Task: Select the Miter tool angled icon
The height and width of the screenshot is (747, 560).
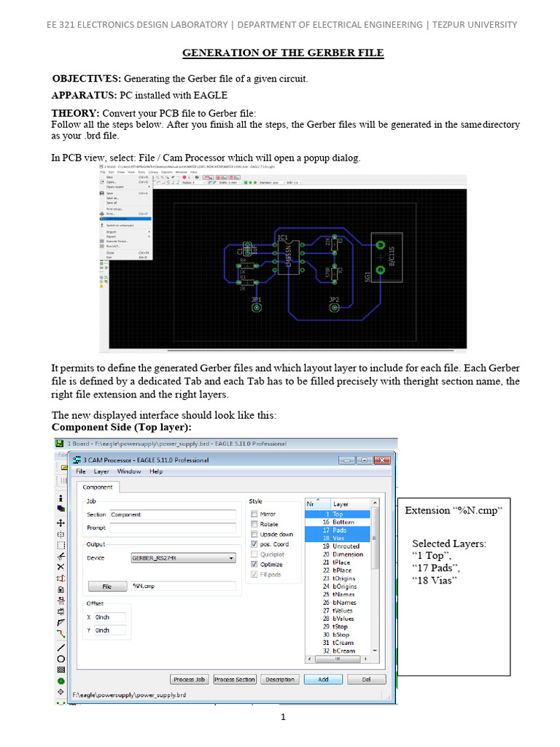Action: 61,623
